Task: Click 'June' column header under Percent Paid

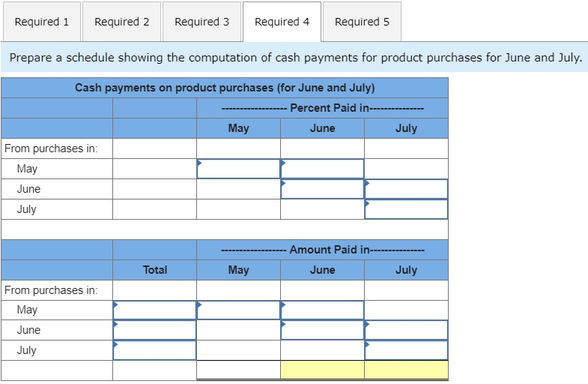Action: pos(323,128)
